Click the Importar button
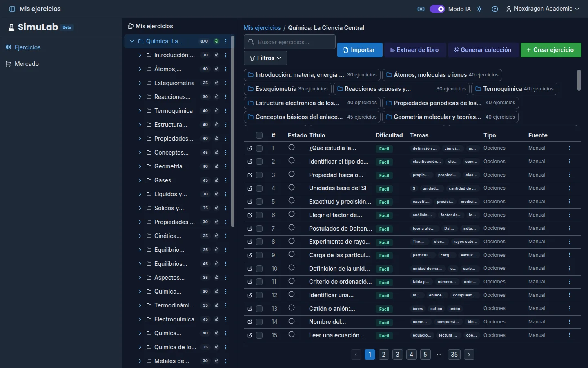This screenshot has width=588, height=368. coord(360,50)
